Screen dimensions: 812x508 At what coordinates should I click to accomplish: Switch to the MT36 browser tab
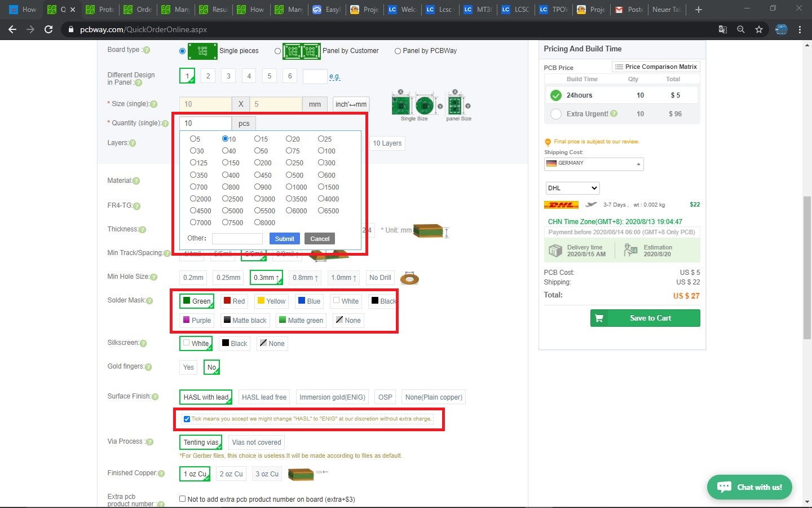478,10
